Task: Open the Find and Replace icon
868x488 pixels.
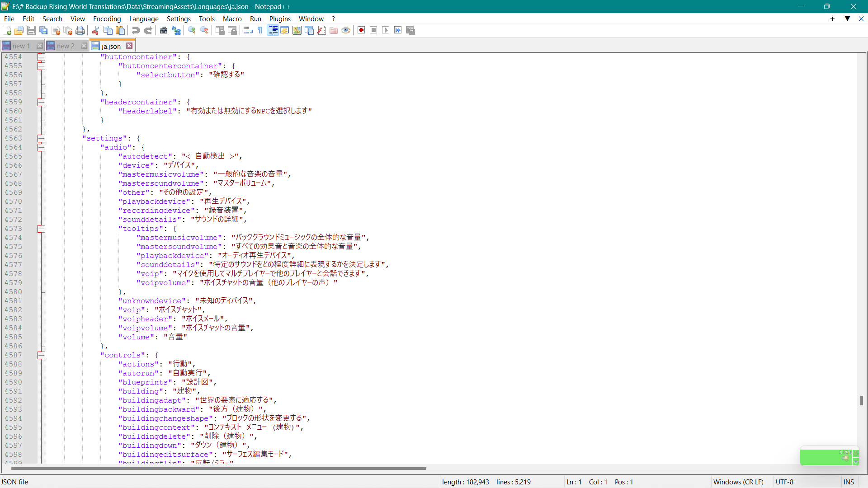Action: pos(176,30)
